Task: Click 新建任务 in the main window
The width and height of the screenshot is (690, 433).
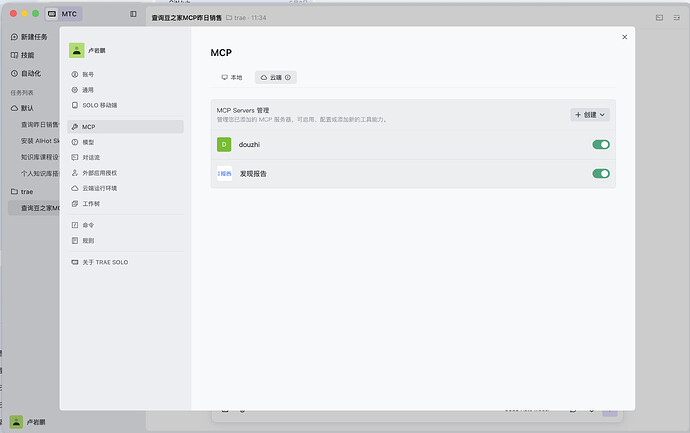Action: point(29,37)
